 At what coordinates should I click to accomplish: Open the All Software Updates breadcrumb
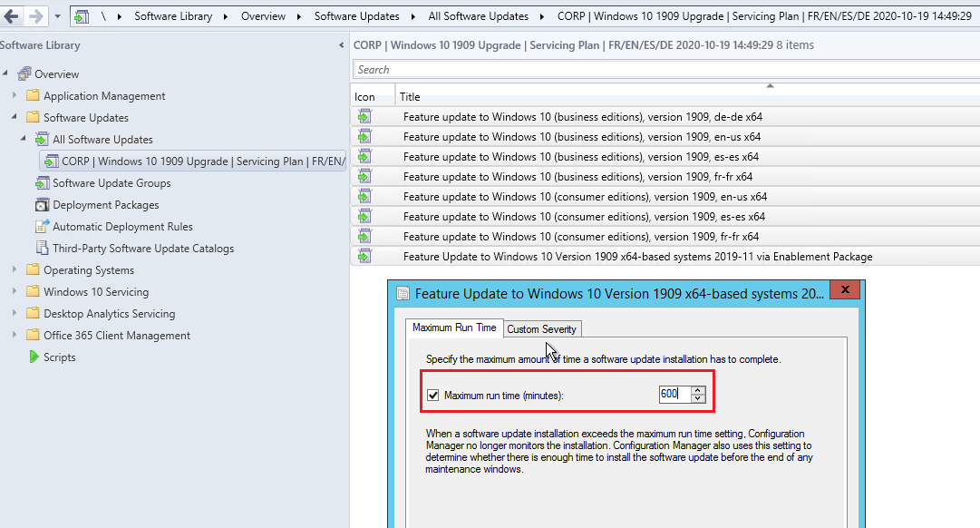pyautogui.click(x=478, y=16)
